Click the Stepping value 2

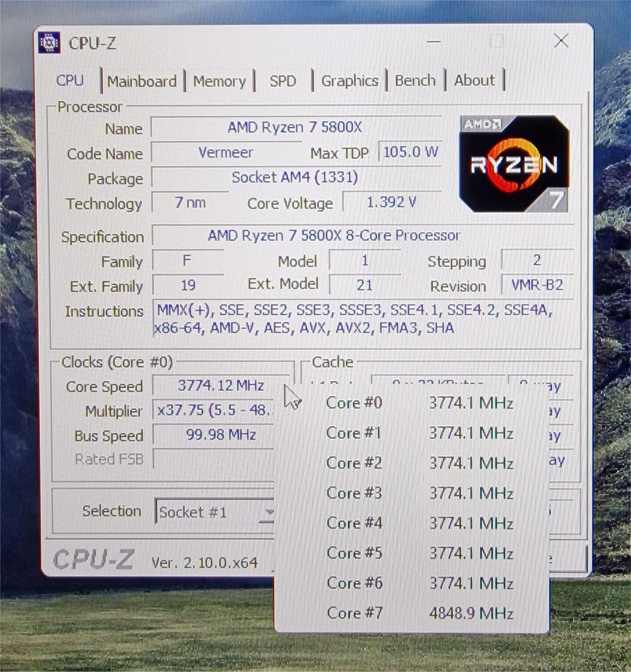(537, 260)
